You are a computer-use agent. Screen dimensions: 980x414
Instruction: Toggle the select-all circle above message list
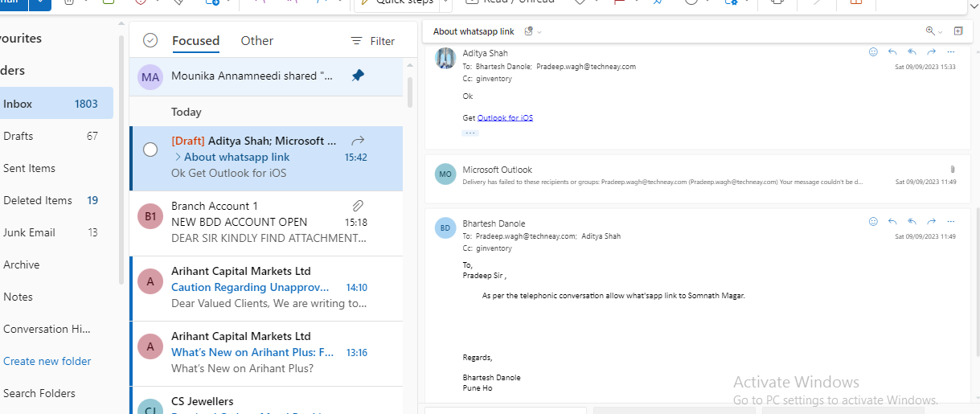tap(150, 41)
